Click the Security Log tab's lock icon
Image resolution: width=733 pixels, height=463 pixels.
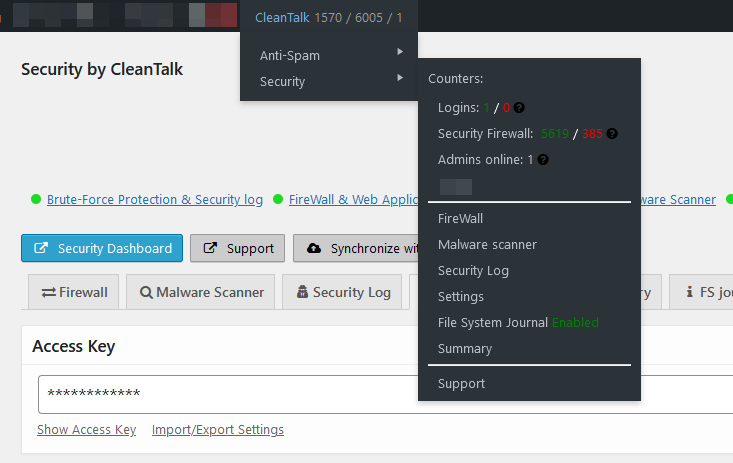click(x=302, y=293)
